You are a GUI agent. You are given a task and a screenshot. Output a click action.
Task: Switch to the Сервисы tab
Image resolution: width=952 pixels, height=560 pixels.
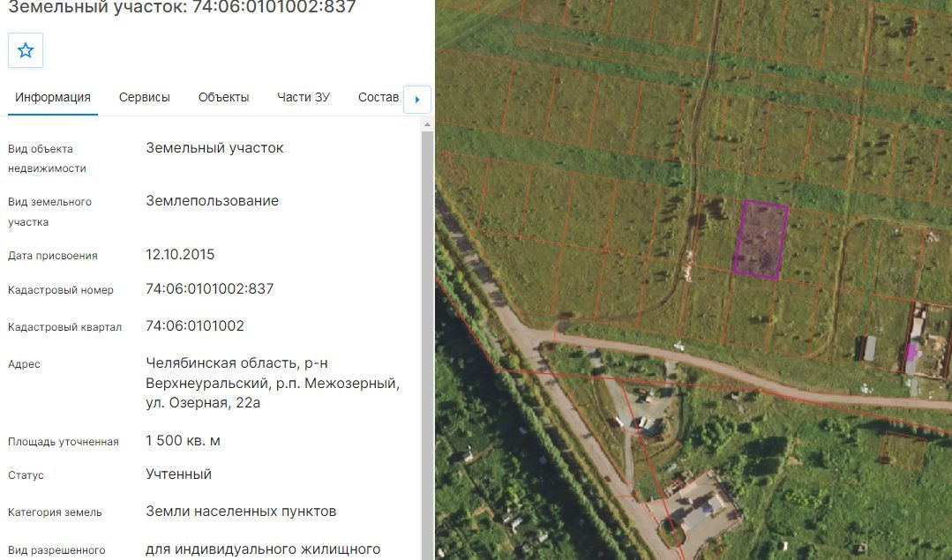pos(145,97)
